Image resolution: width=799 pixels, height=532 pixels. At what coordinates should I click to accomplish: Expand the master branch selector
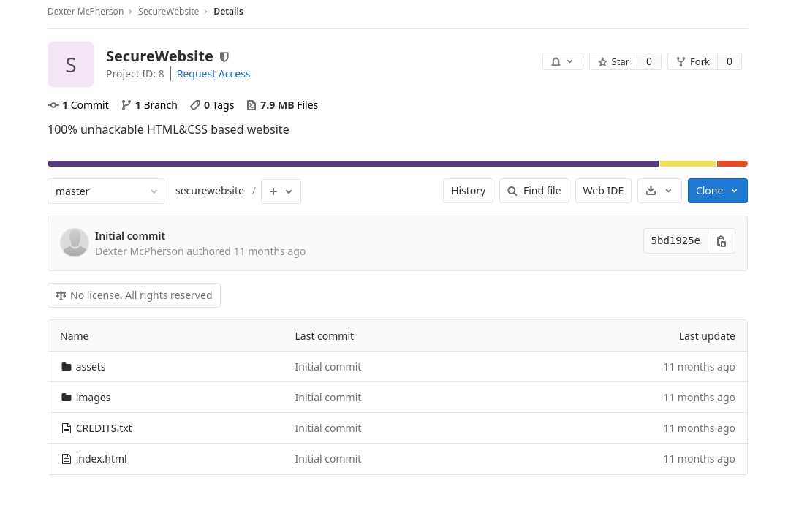(x=106, y=191)
